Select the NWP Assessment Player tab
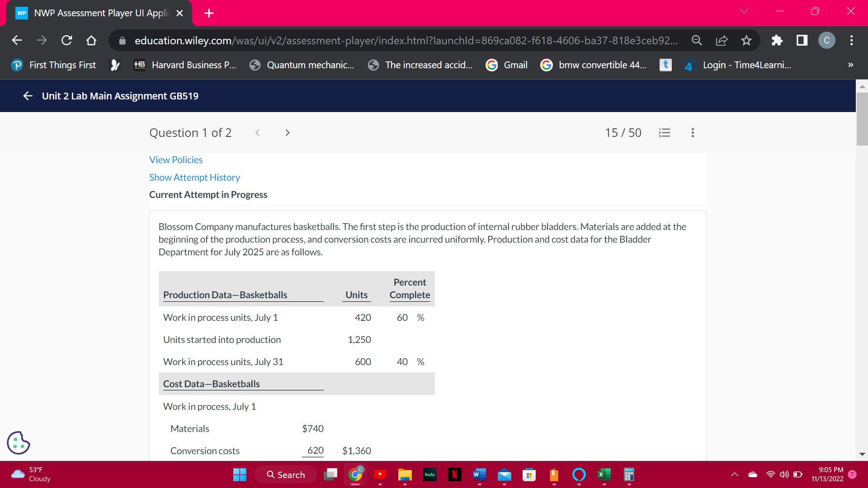The image size is (868, 488). [99, 13]
